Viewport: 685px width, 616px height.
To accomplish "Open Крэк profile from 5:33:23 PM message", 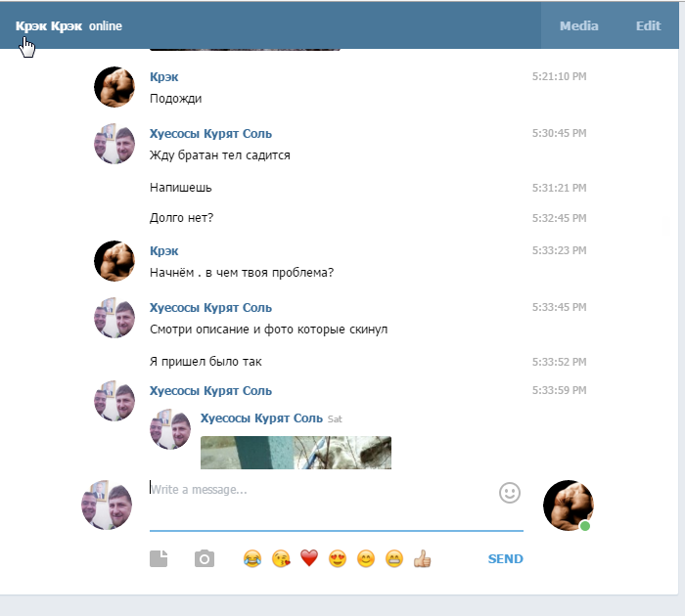I will (x=163, y=251).
